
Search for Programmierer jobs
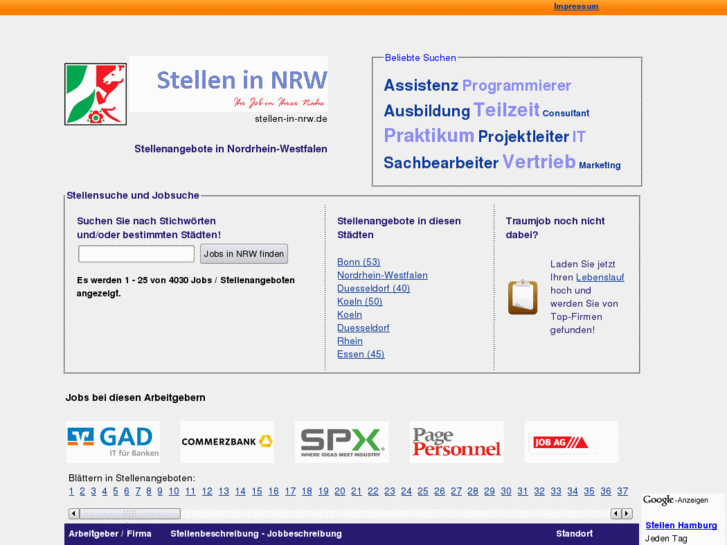517,86
